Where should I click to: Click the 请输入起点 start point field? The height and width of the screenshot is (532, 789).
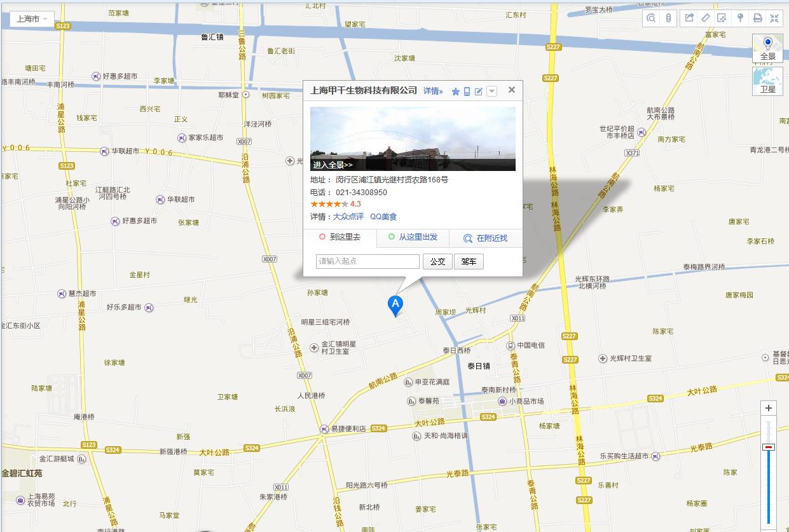pyautogui.click(x=367, y=261)
